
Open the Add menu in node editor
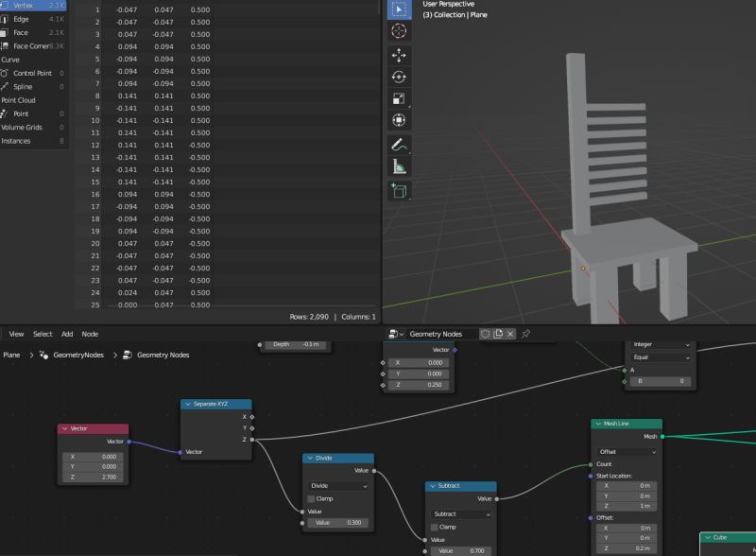66,334
